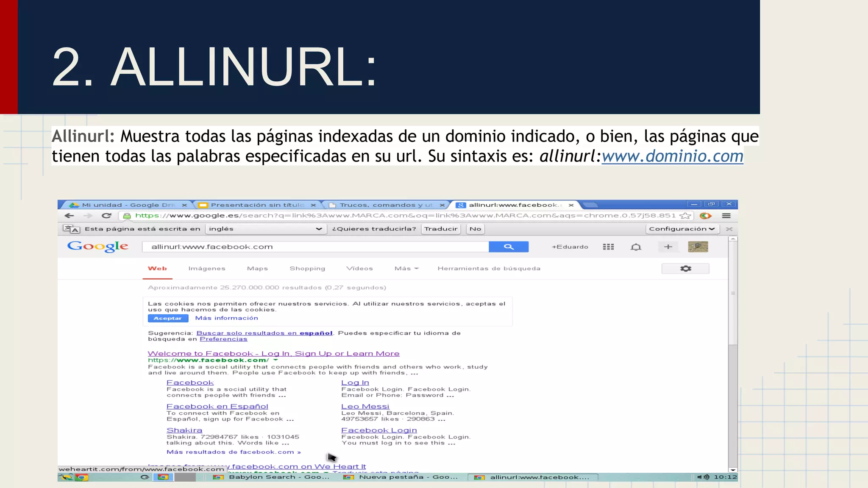Close the Mi unidad Google Drive tab
This screenshot has width=868, height=488.
point(184,205)
